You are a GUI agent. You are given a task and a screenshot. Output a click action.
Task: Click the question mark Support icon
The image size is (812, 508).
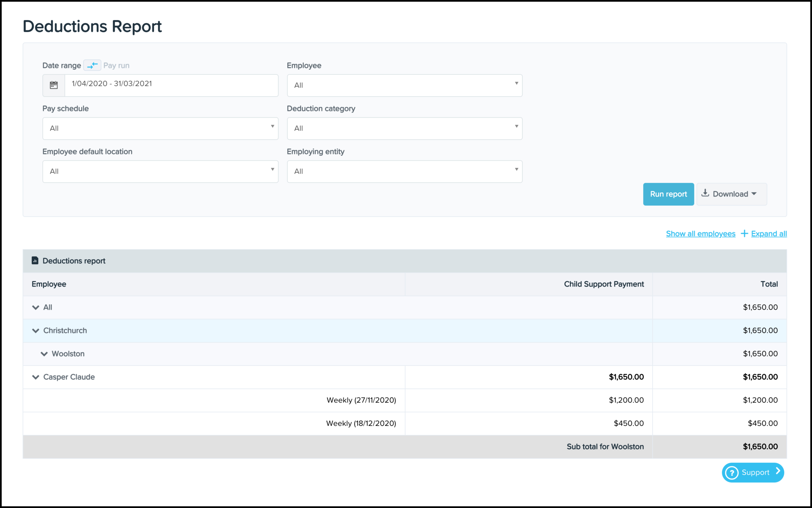point(732,473)
